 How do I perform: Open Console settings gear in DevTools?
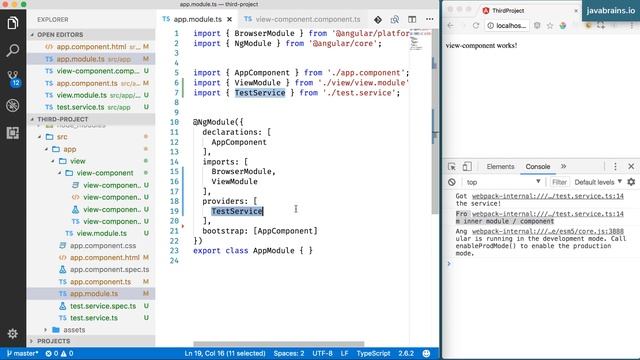[631, 182]
